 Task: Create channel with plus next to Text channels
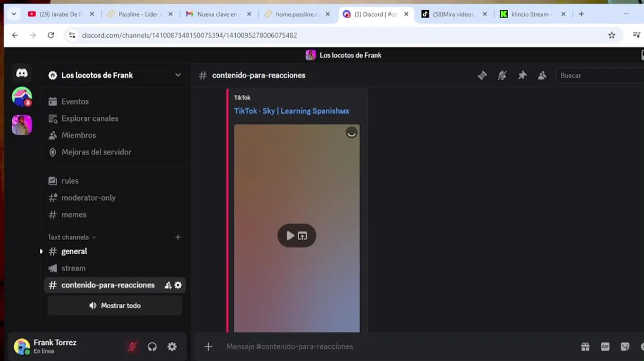(x=178, y=237)
